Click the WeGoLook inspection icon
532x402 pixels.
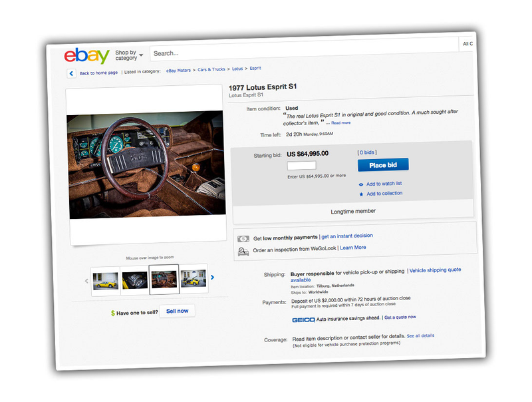click(x=243, y=252)
